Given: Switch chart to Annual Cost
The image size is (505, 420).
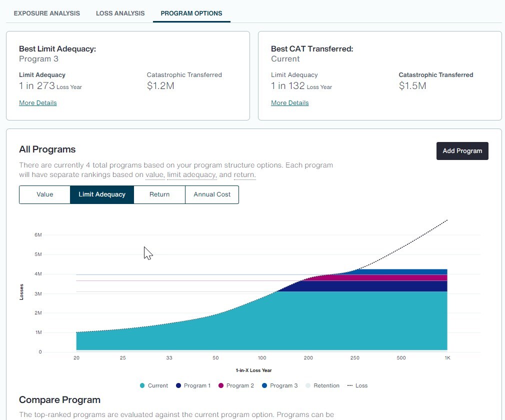Looking at the screenshot, I should click(212, 194).
